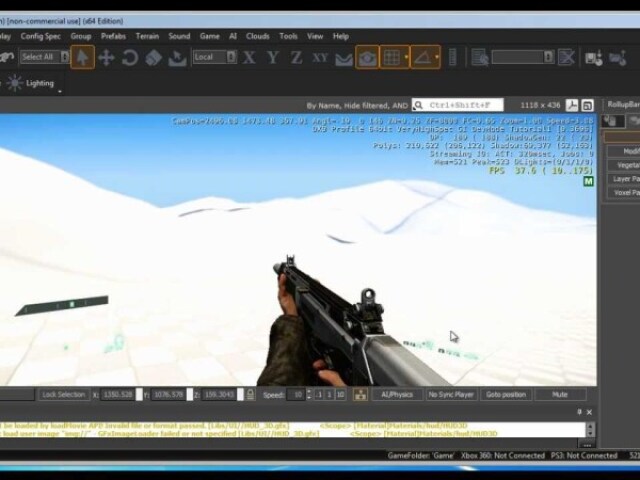The image size is (640, 480).
Task: Click the green M icon in viewport
Action: 588,181
